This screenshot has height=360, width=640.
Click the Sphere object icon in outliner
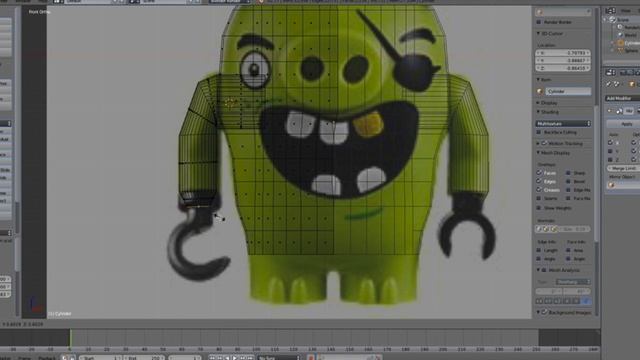pyautogui.click(x=620, y=51)
